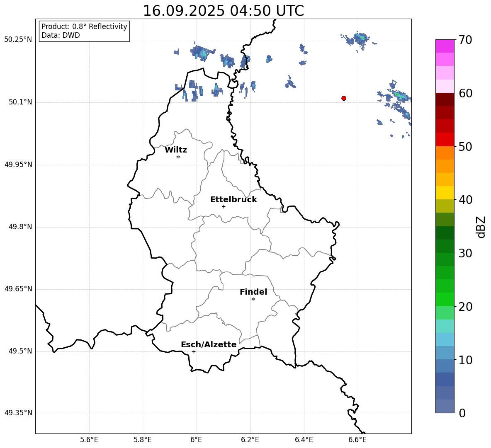Screen dimensions: 491x448
Task: Click the colorbar tick label 40
Action: click(465, 200)
